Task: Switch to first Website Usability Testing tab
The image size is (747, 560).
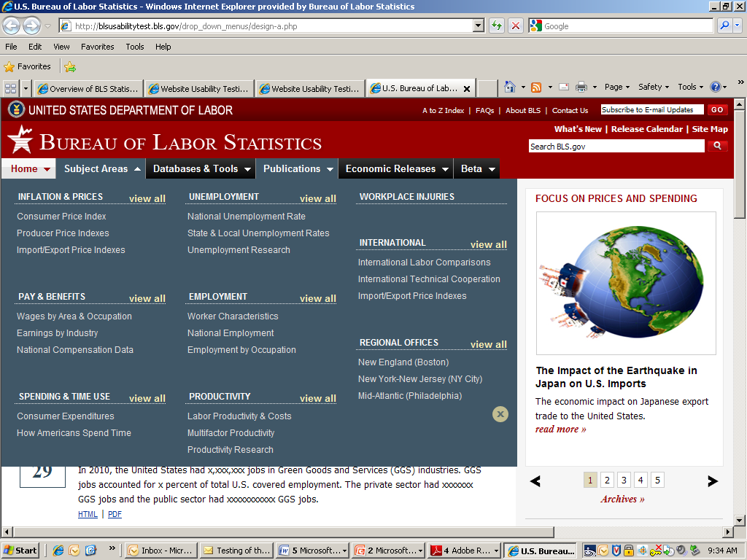Action: click(x=199, y=88)
